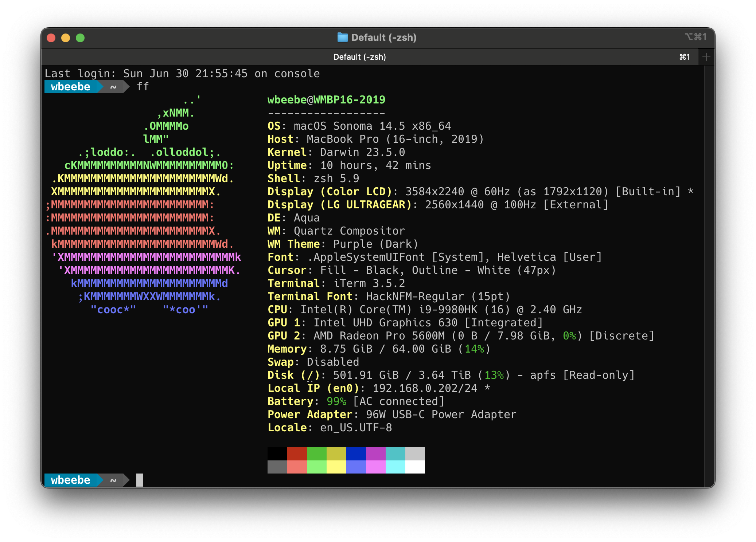Click the dark blue color block
The image size is (756, 542).
coord(356,454)
